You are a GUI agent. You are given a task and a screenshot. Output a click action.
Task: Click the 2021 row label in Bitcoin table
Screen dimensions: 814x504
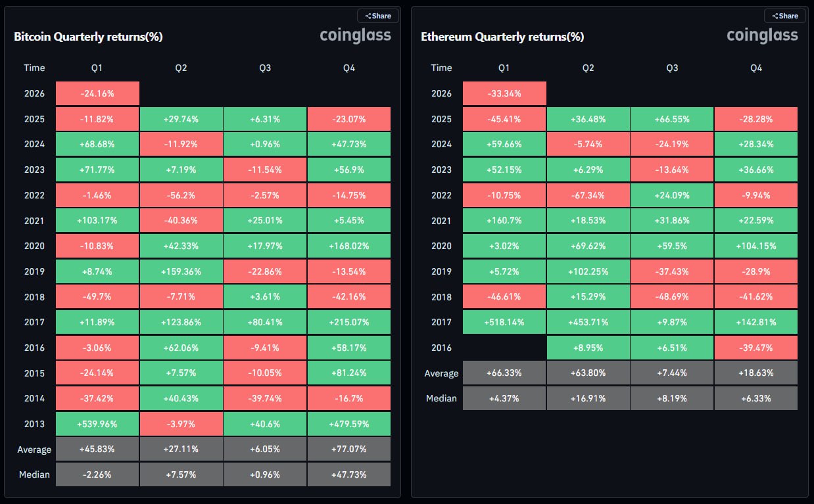pyautogui.click(x=34, y=221)
